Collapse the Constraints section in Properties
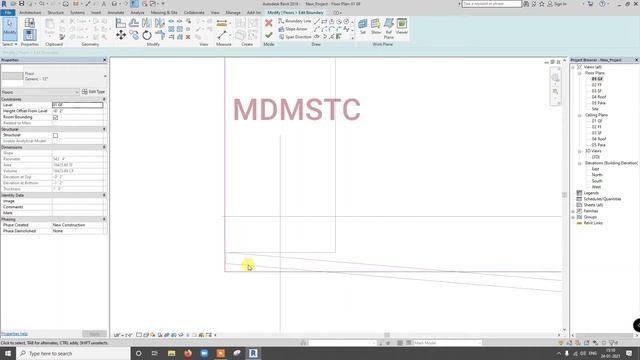This screenshot has width=640, height=360. pos(104,99)
